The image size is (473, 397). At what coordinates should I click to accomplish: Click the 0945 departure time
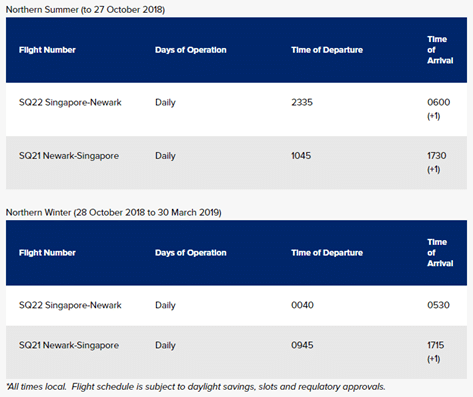click(302, 345)
